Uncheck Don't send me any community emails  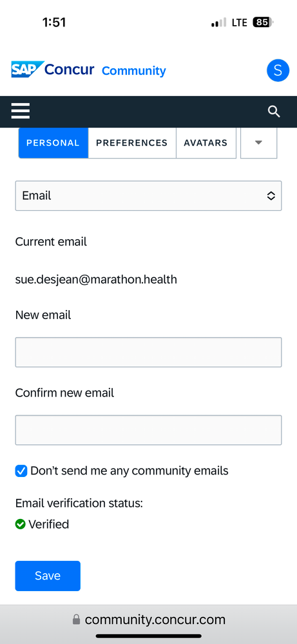click(x=21, y=471)
